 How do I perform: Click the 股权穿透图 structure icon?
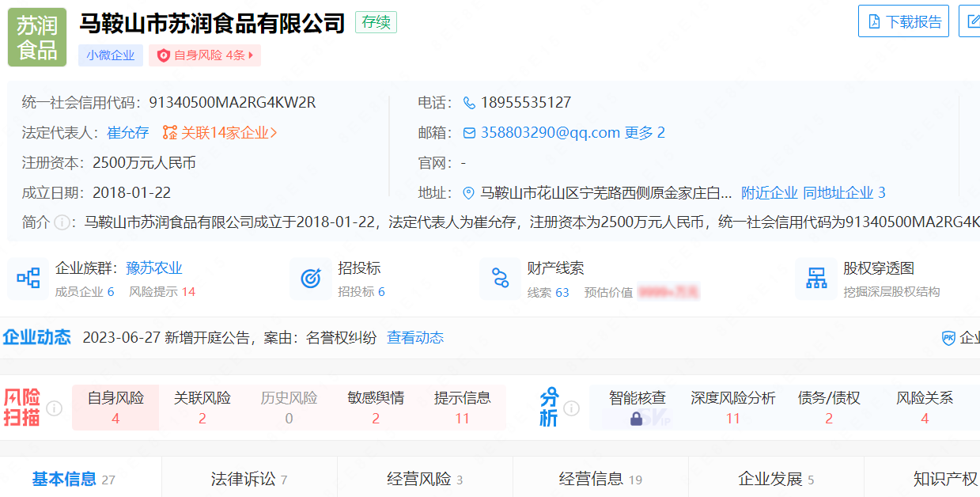(x=816, y=279)
